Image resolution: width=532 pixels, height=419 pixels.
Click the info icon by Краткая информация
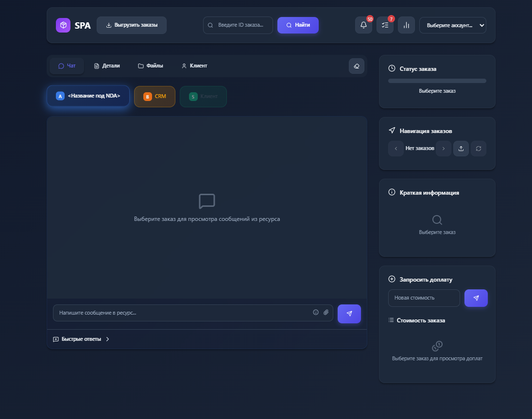point(392,192)
